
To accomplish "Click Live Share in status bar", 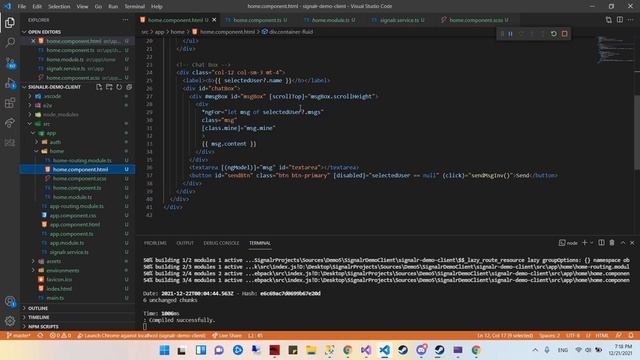I will tap(227, 336).
